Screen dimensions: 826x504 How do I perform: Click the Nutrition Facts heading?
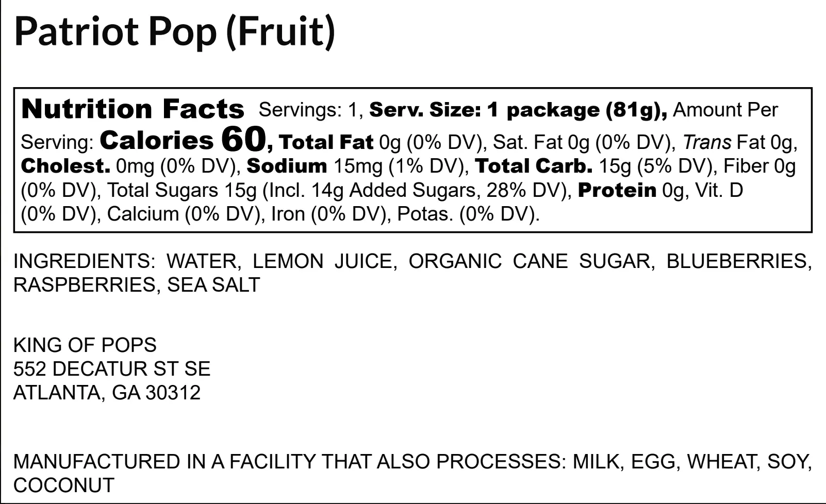pos(133,109)
